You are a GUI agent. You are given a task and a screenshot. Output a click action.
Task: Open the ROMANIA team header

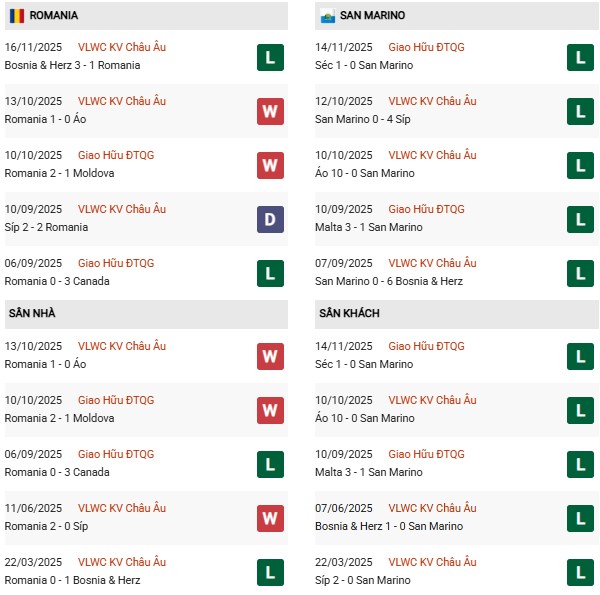[x=54, y=16]
